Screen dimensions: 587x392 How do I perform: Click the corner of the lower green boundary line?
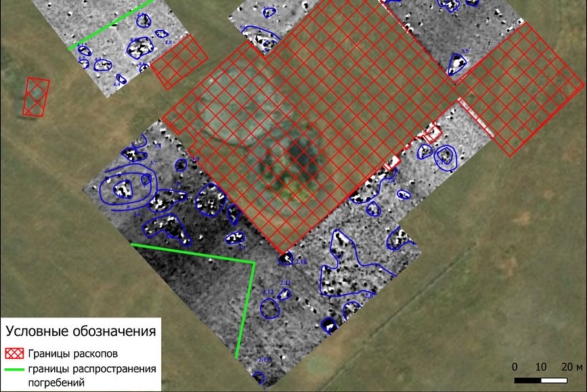[254, 262]
